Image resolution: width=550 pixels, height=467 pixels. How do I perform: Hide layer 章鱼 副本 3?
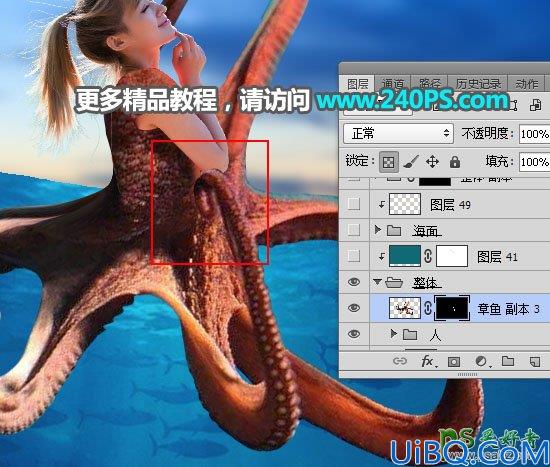[354, 308]
